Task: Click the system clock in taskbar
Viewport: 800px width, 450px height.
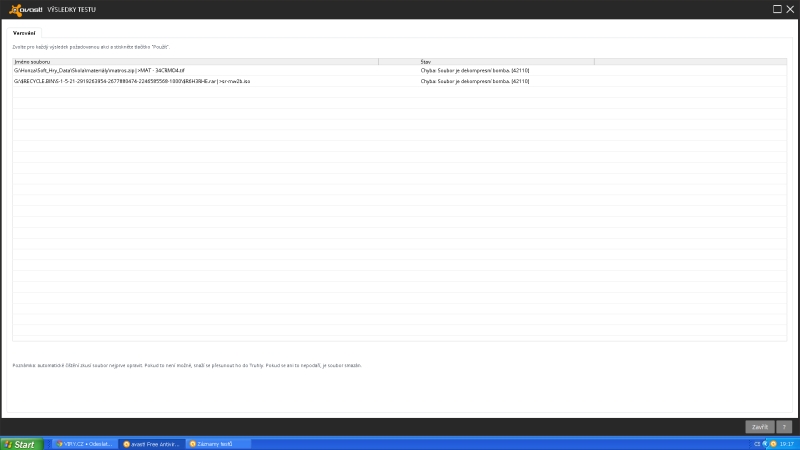Action: pyautogui.click(x=787, y=443)
